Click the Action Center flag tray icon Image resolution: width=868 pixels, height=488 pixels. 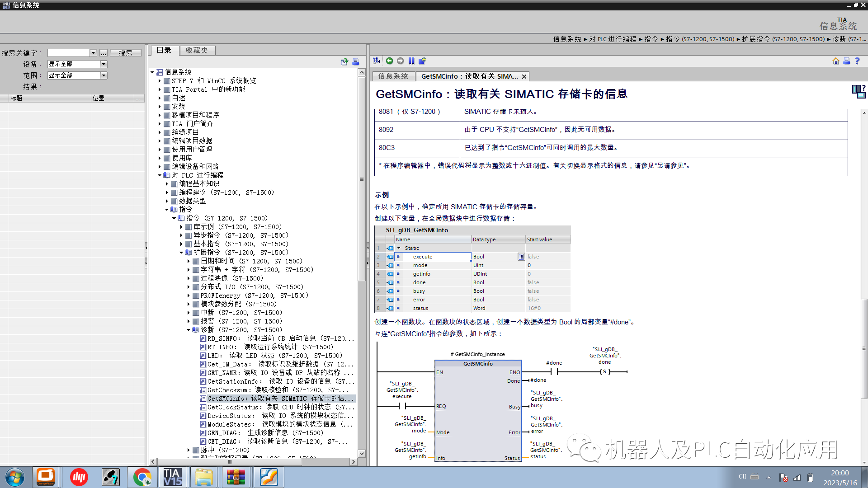click(x=784, y=477)
